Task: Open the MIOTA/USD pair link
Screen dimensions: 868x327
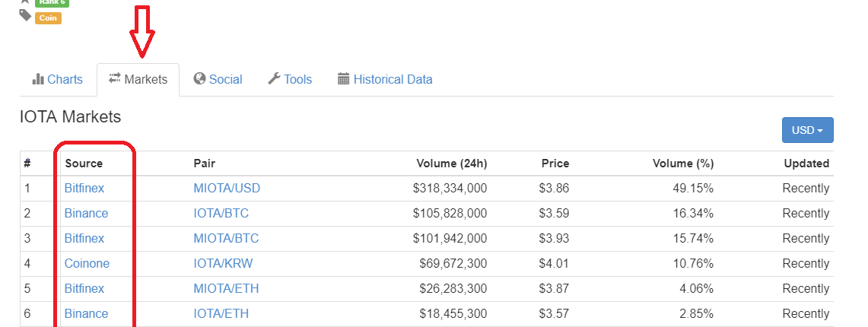Action: [227, 188]
